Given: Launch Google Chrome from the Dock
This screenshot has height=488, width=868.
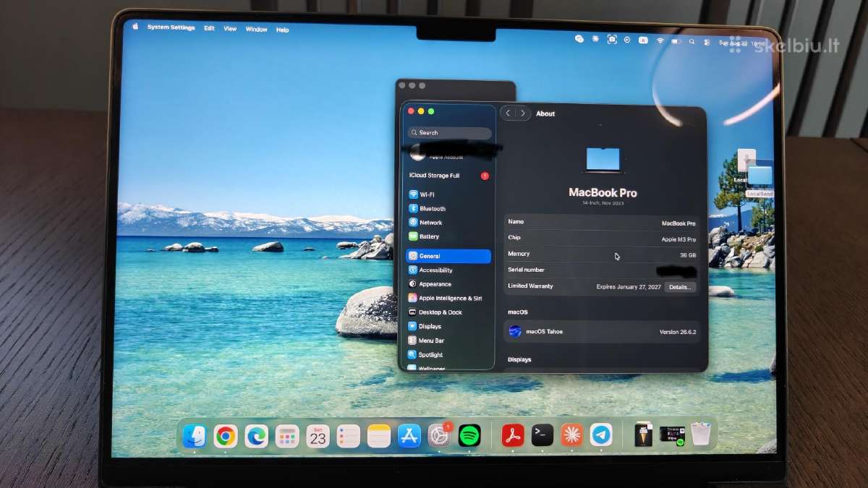Looking at the screenshot, I should point(226,436).
